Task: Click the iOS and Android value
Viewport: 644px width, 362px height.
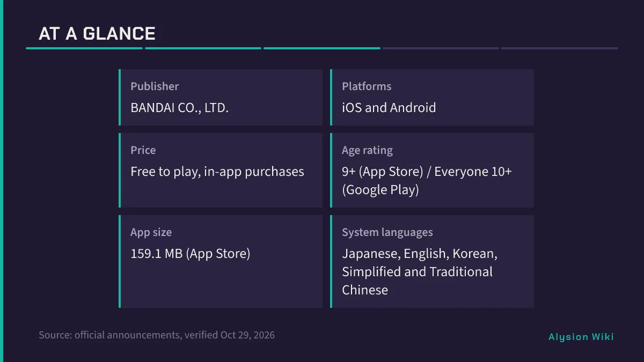Action: tap(389, 108)
